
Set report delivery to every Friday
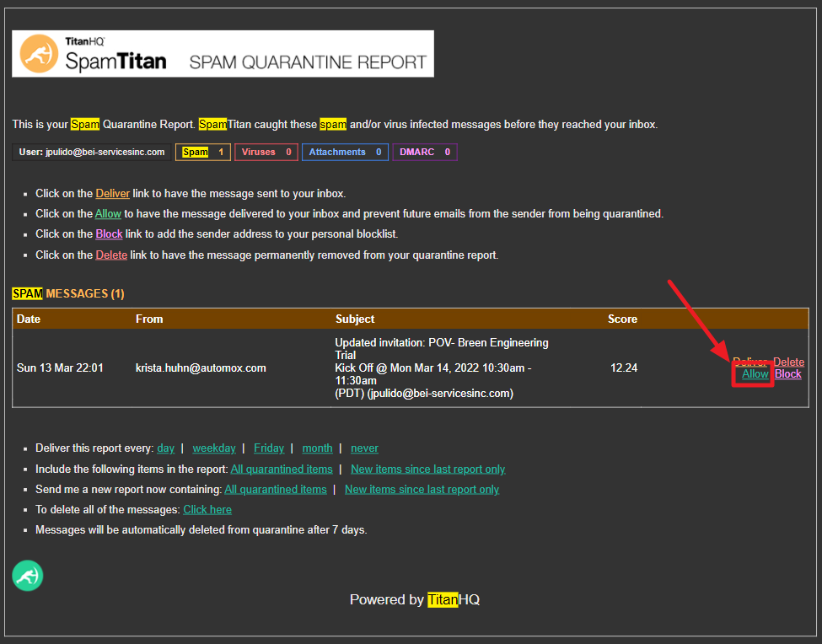[269, 448]
